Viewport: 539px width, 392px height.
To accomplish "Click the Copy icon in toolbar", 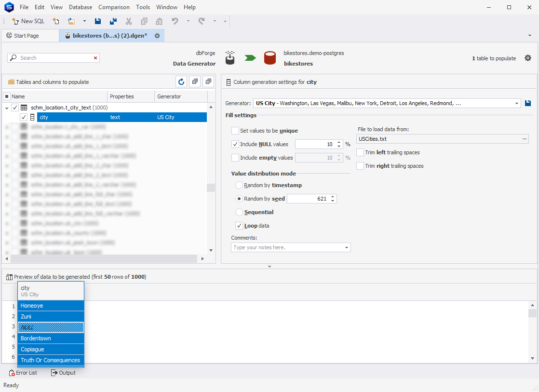I will coord(144,21).
